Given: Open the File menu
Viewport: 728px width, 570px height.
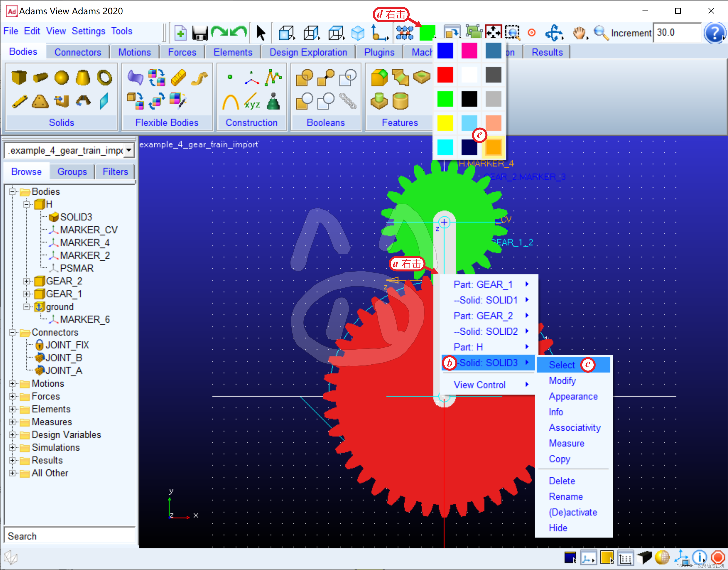Looking at the screenshot, I should tap(11, 31).
